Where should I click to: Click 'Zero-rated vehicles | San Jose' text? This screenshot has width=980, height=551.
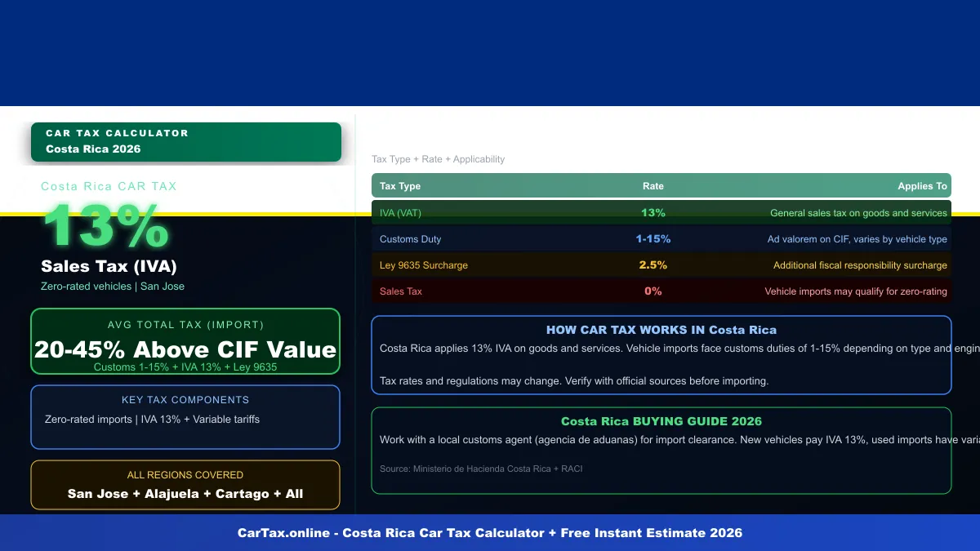click(113, 287)
